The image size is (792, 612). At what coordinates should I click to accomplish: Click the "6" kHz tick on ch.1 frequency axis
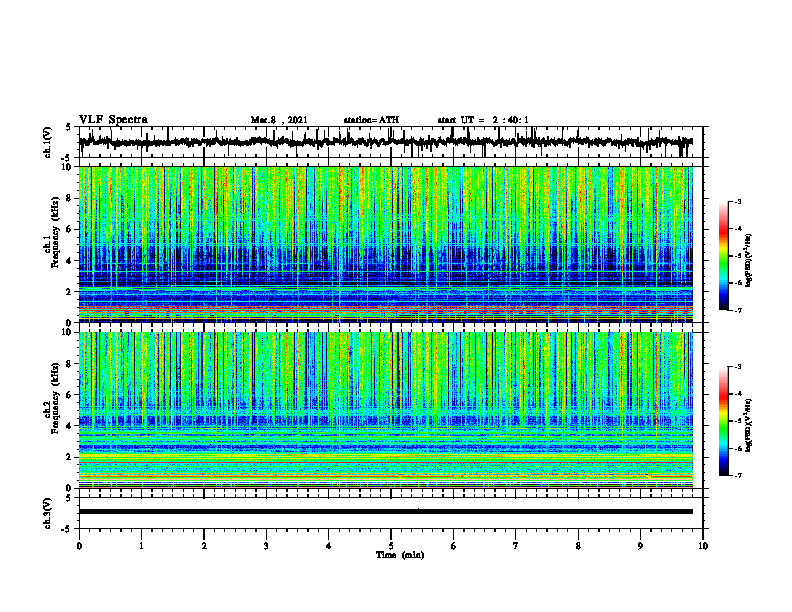[71, 229]
